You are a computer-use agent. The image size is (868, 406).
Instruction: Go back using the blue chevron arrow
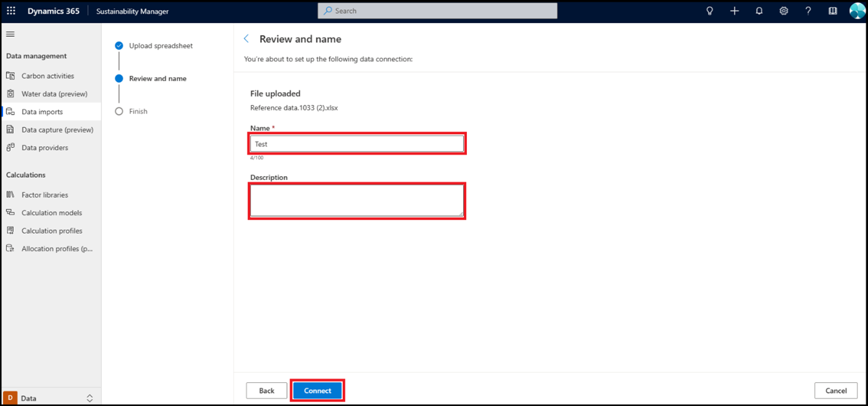[246, 39]
